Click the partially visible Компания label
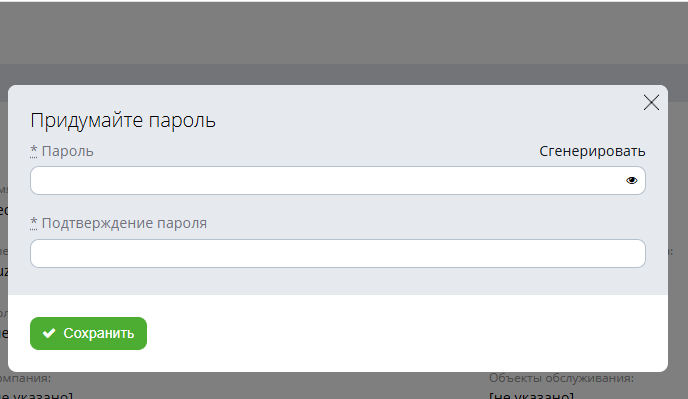The height and width of the screenshot is (399, 688). coord(25,378)
